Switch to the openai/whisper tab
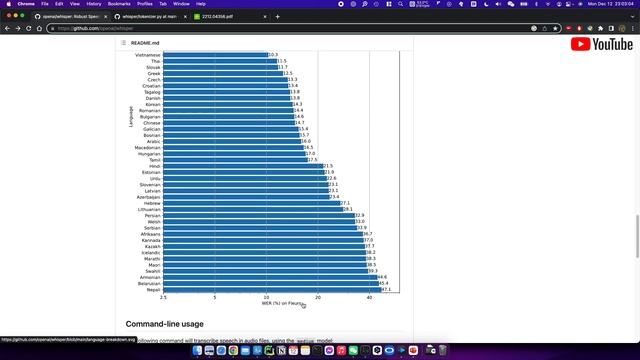This screenshot has height=360, width=640. click(70, 17)
